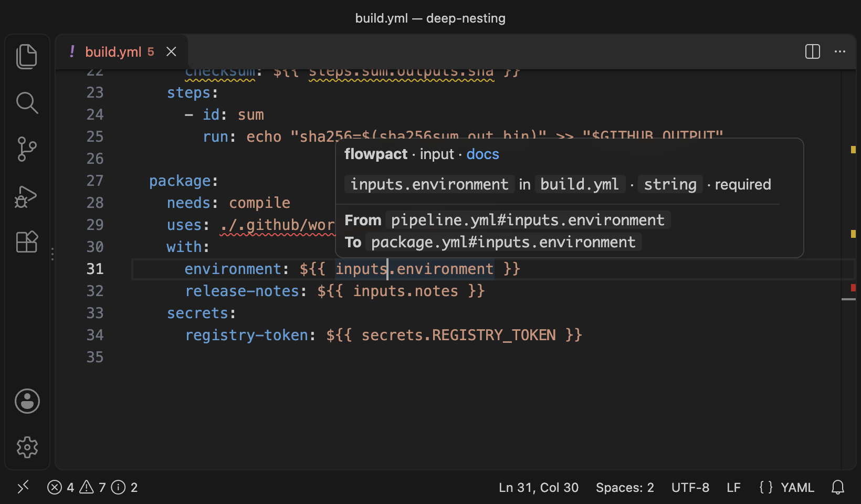The height and width of the screenshot is (504, 861).
Task: Click the 'package:' key on line 27
Action: pos(183,181)
